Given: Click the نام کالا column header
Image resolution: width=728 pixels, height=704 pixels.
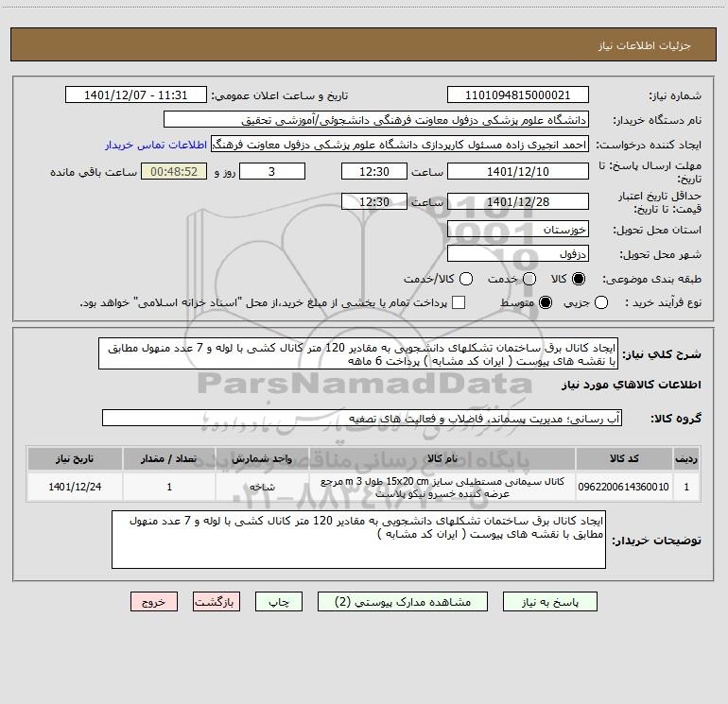Looking at the screenshot, I should pos(442,458).
